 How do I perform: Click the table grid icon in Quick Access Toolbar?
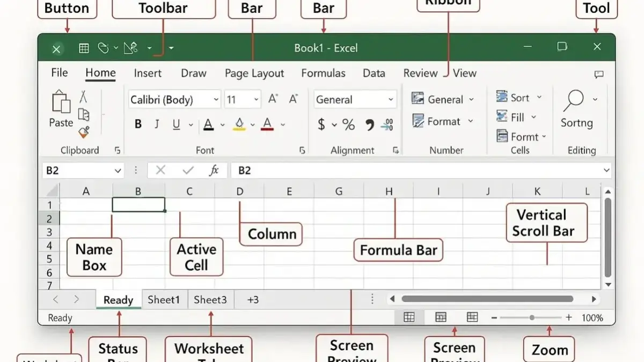(x=84, y=48)
